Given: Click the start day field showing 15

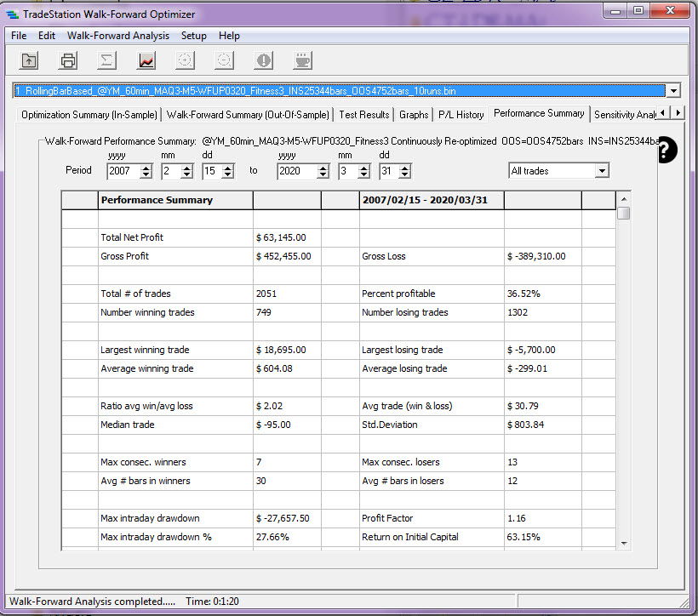Looking at the screenshot, I should click(x=213, y=171).
